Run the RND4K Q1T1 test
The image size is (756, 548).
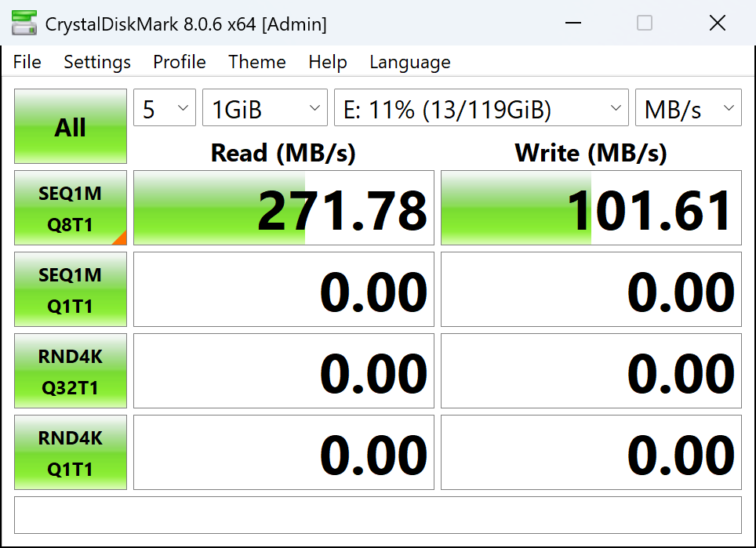point(71,452)
